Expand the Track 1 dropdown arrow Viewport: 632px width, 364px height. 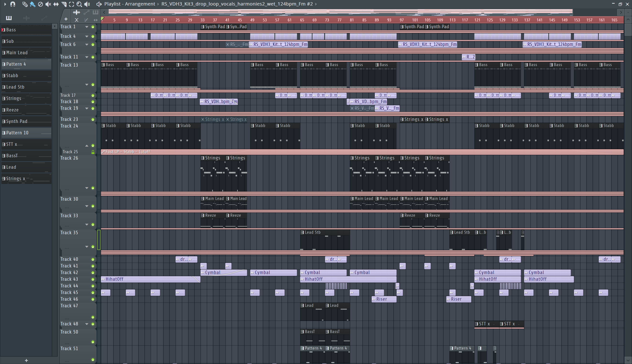click(x=87, y=27)
